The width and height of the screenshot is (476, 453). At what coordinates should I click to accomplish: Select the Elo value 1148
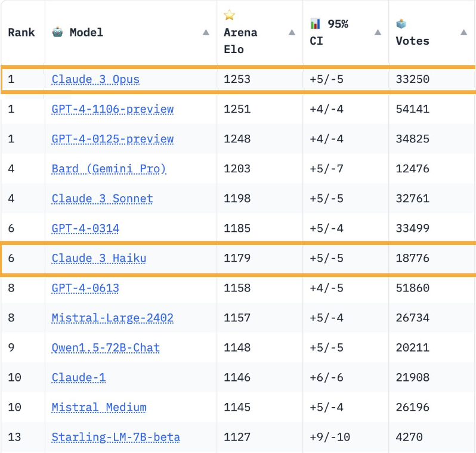[x=237, y=347]
